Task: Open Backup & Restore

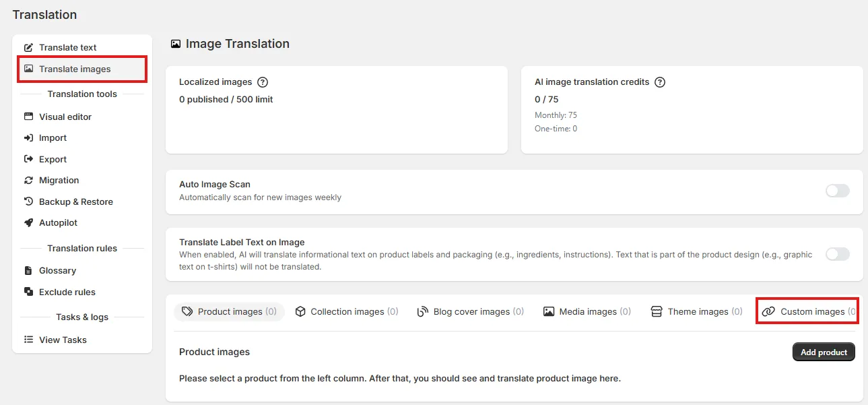Action: click(82, 201)
